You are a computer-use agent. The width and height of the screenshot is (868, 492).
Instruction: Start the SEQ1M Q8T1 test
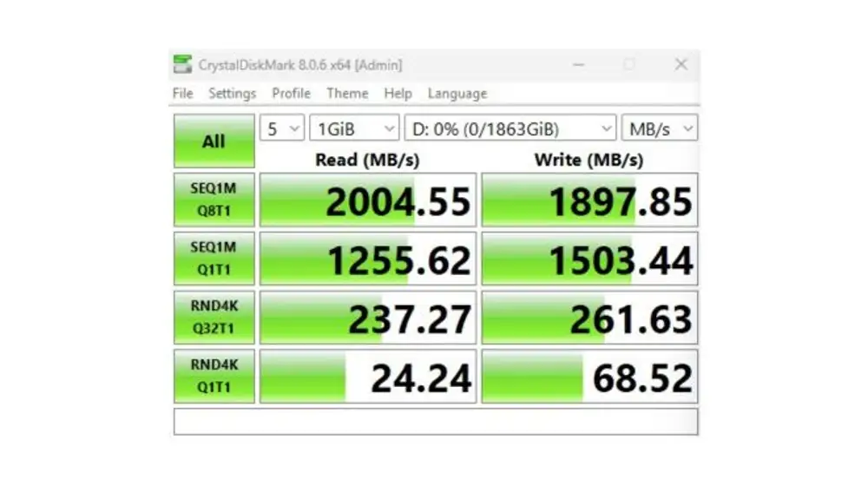(214, 200)
